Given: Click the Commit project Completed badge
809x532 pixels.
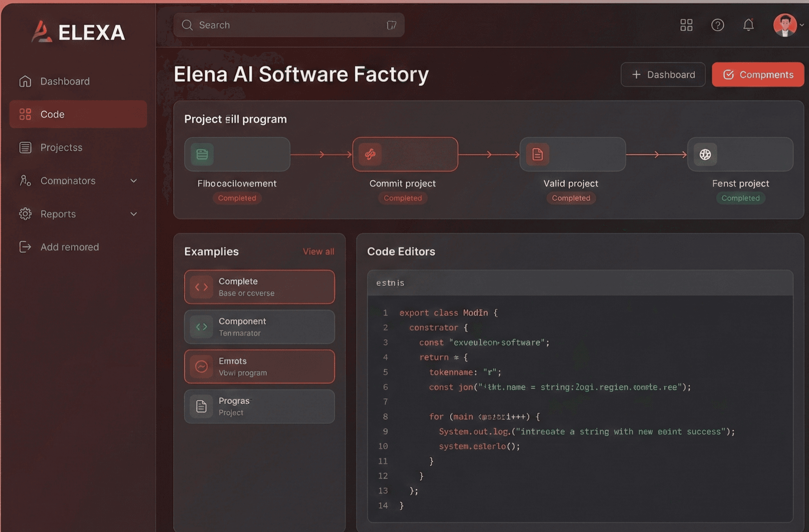Looking at the screenshot, I should (403, 198).
